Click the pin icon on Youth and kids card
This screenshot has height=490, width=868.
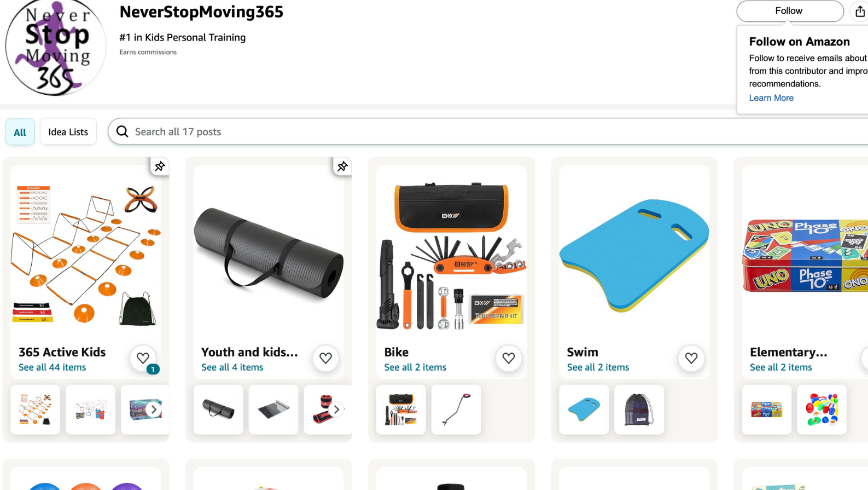click(342, 166)
